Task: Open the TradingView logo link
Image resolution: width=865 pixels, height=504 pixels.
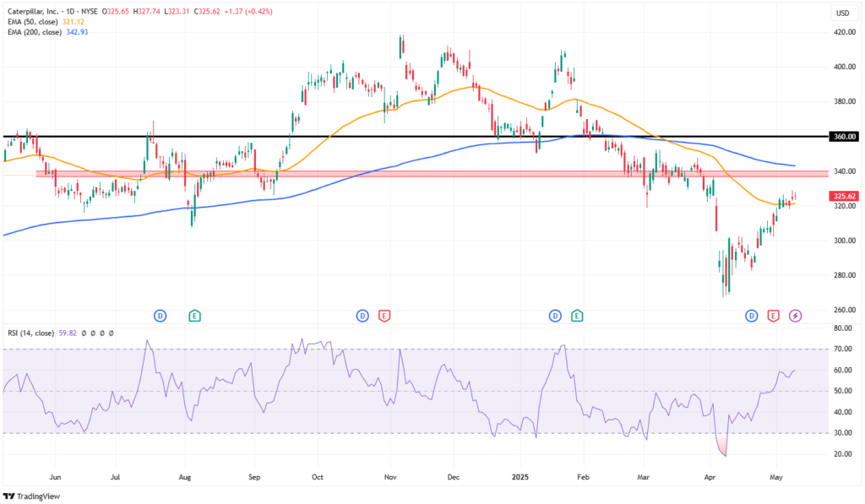Action: coord(31,496)
